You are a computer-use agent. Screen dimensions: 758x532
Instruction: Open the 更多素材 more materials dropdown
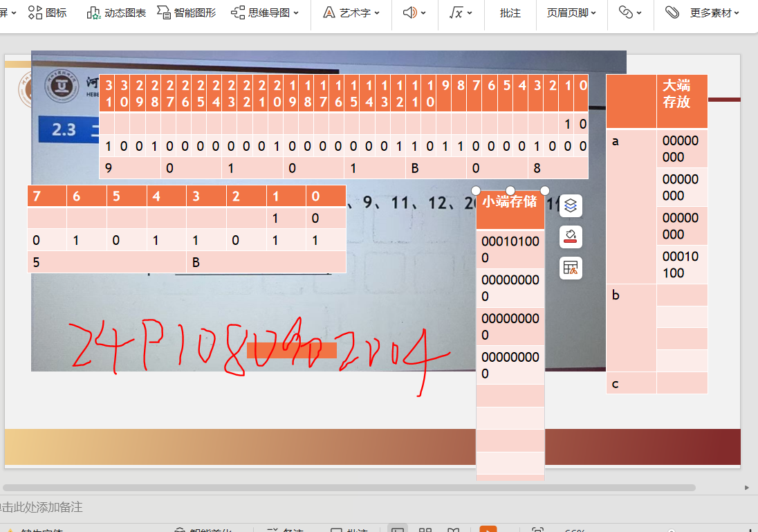click(x=714, y=12)
